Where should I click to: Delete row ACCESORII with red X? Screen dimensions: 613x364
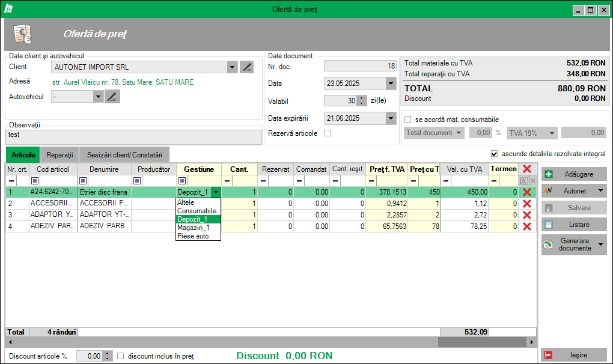point(527,204)
